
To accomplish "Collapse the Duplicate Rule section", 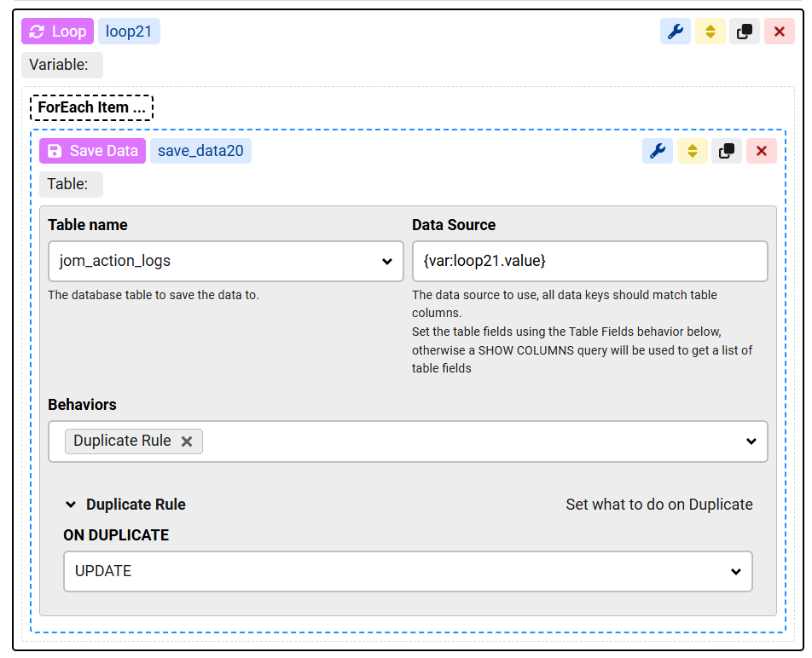I will [71, 505].
